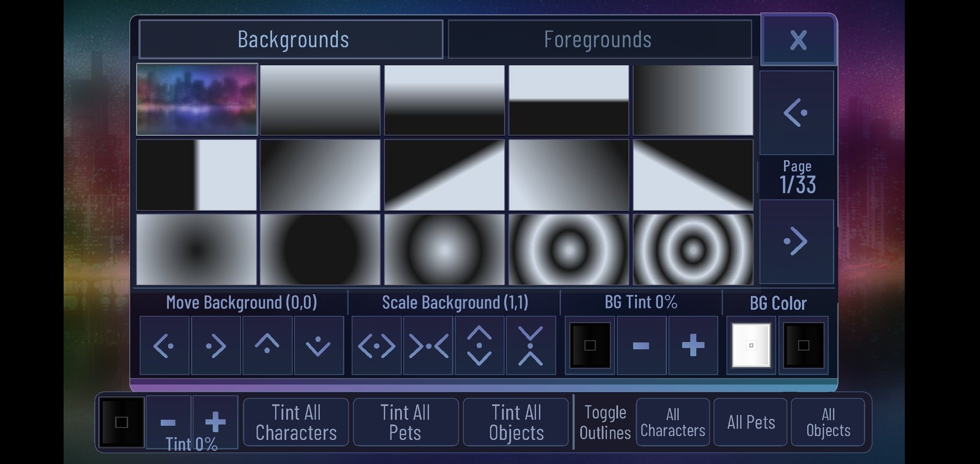980x464 pixels.
Task: Go to previous background page
Action: point(796,113)
